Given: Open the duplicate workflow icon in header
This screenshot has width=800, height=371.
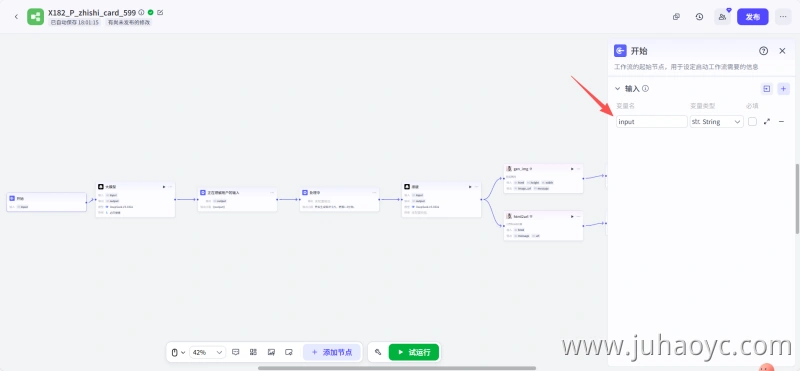Looking at the screenshot, I should pos(676,17).
